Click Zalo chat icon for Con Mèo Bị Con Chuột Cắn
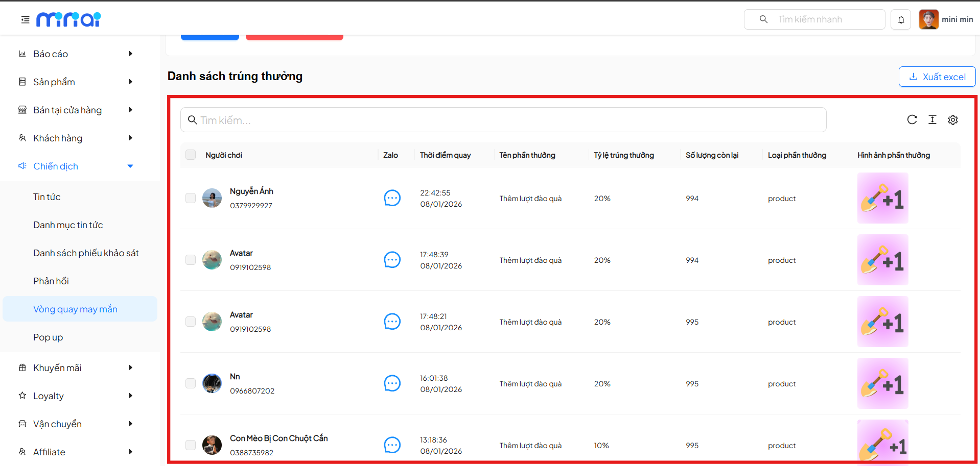This screenshot has width=980, height=466. 392,445
